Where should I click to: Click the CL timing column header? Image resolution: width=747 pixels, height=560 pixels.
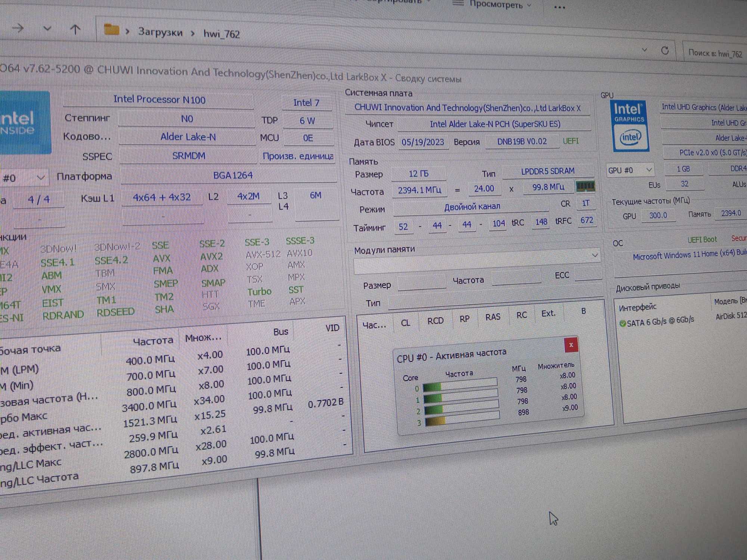click(x=405, y=323)
